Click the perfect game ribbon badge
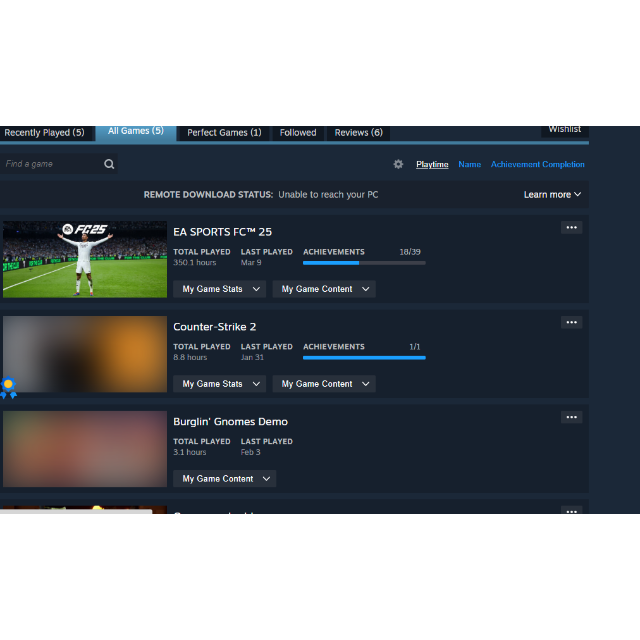The height and width of the screenshot is (640, 640). coord(8,388)
